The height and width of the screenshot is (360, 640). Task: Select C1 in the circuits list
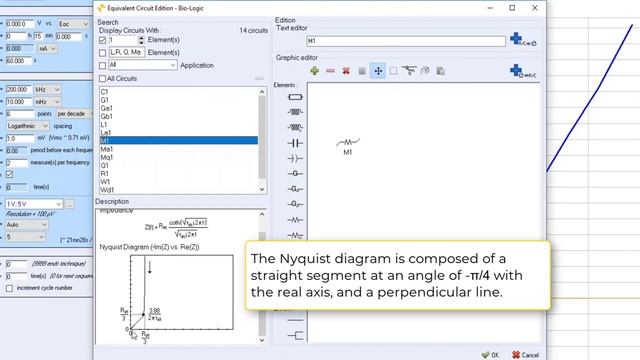coord(179,91)
